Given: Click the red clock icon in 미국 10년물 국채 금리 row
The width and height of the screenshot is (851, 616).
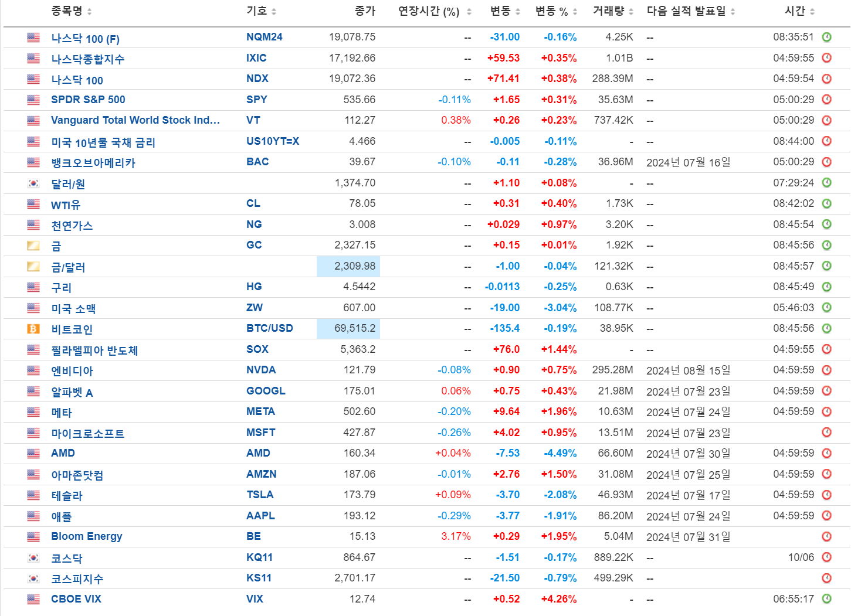Looking at the screenshot, I should coord(826,141).
